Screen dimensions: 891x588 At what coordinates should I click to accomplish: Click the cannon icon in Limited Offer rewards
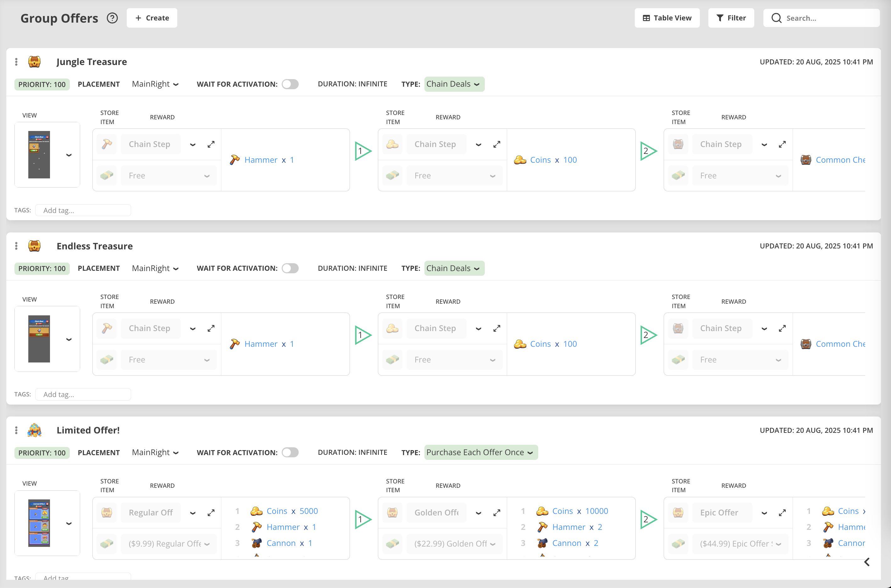click(256, 543)
